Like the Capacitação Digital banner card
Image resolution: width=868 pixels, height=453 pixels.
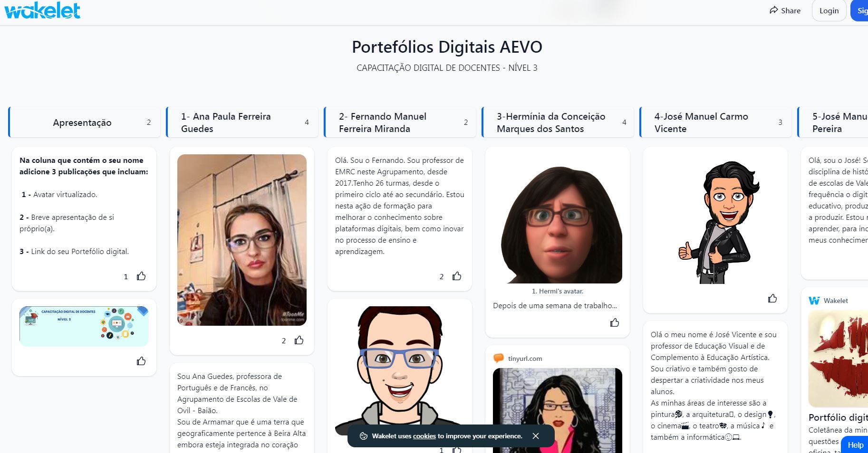click(141, 361)
